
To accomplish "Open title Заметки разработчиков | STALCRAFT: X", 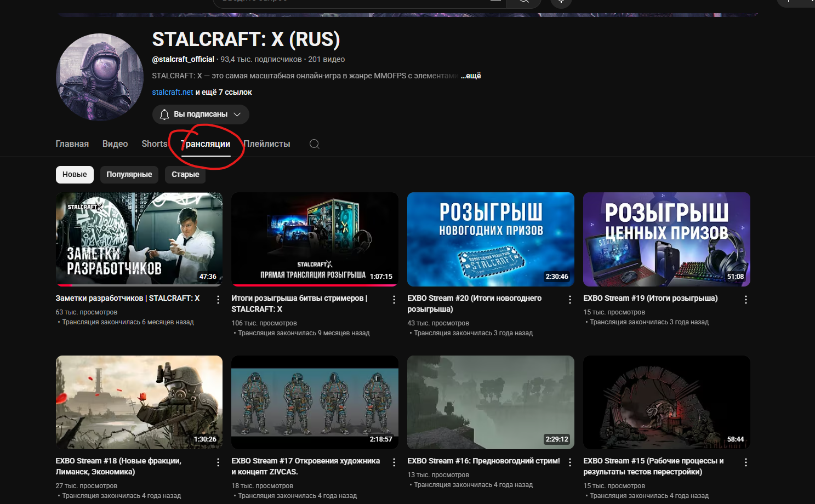I will pyautogui.click(x=128, y=299).
